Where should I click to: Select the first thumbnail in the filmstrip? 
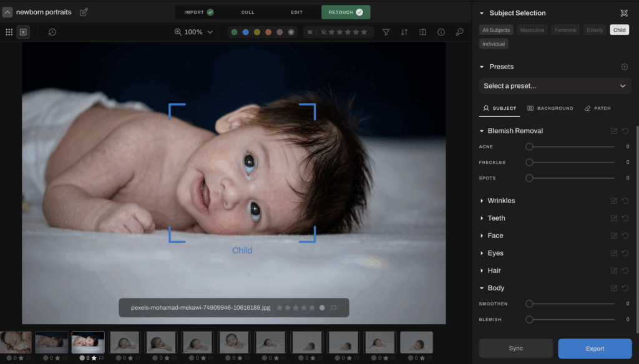click(x=15, y=342)
